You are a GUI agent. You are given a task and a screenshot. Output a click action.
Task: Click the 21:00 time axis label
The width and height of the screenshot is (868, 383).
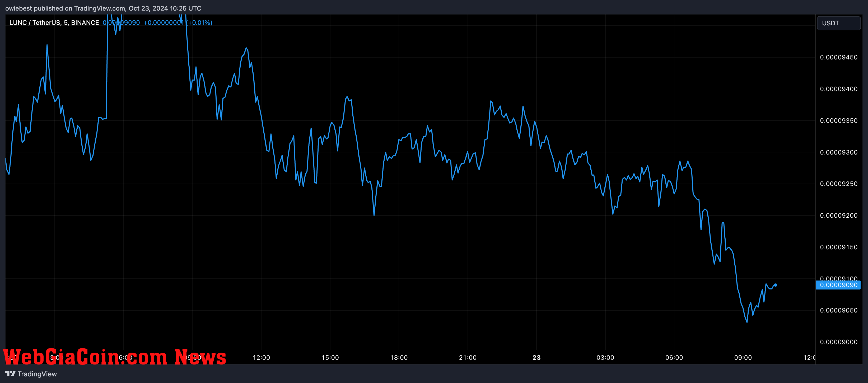[468, 357]
